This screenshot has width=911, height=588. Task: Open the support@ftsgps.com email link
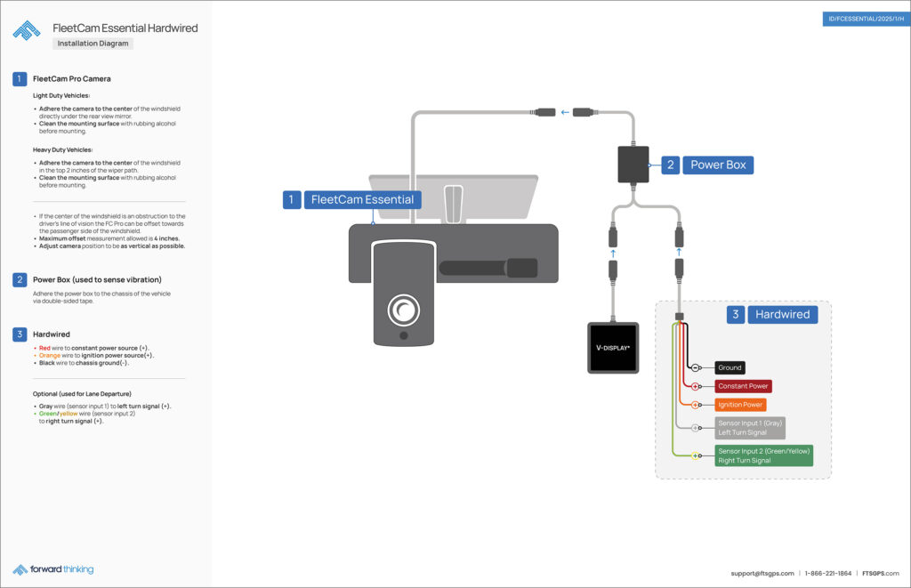(x=761, y=574)
